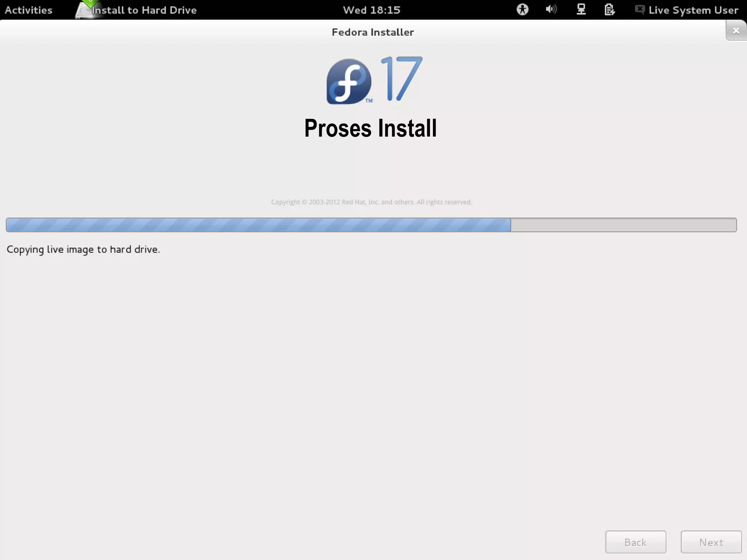Click 'Copying live image to hard drive.' text
This screenshot has width=747, height=560.
(83, 250)
